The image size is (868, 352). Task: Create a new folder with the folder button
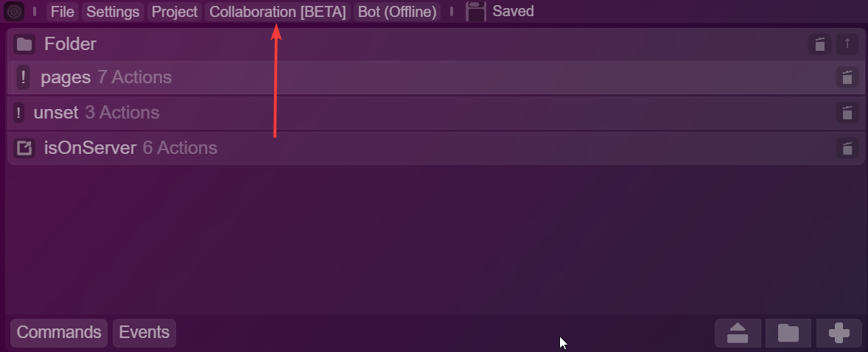coord(788,333)
